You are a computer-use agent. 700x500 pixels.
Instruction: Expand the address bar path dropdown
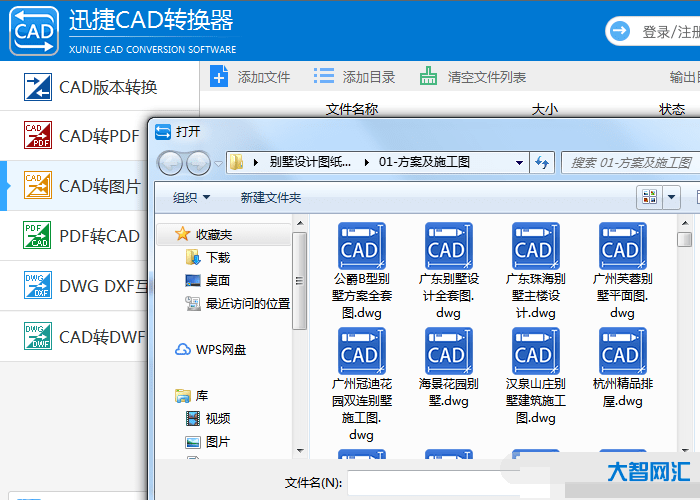coord(519,162)
